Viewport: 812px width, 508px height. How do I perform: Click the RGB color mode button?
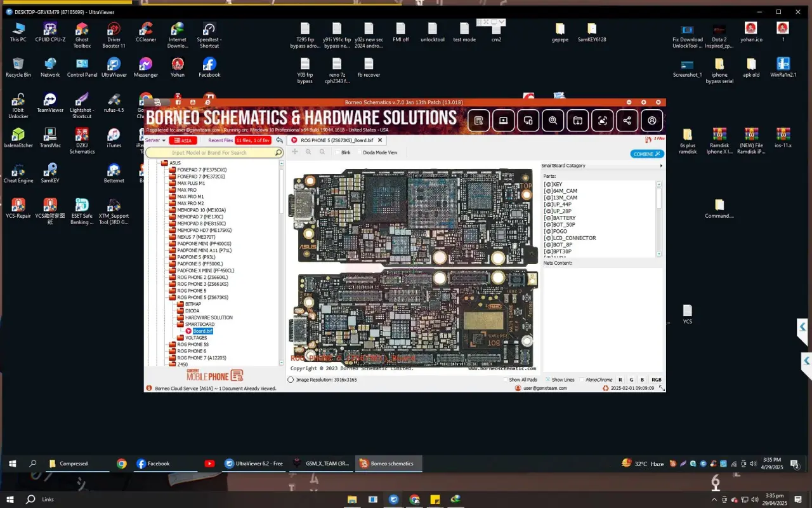657,380
